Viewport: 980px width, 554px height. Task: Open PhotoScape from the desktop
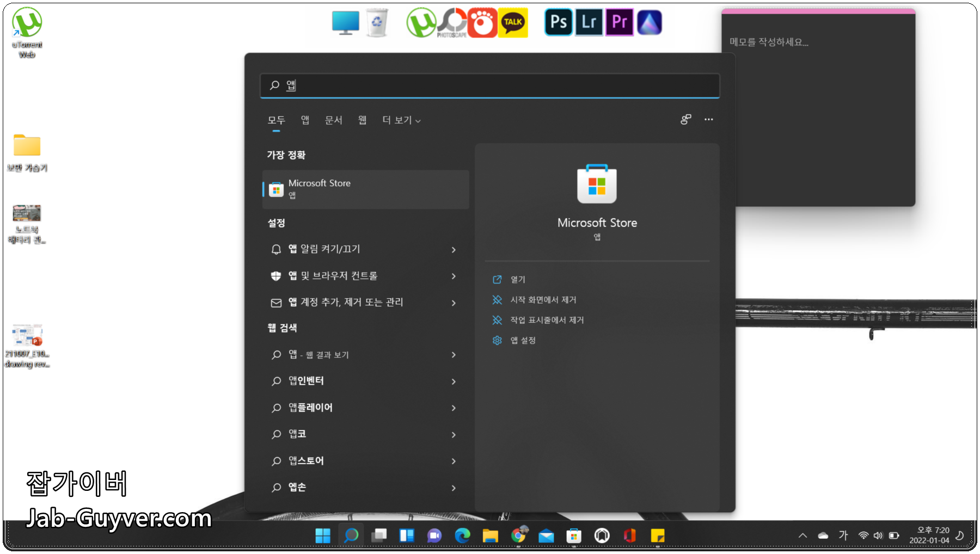click(451, 22)
